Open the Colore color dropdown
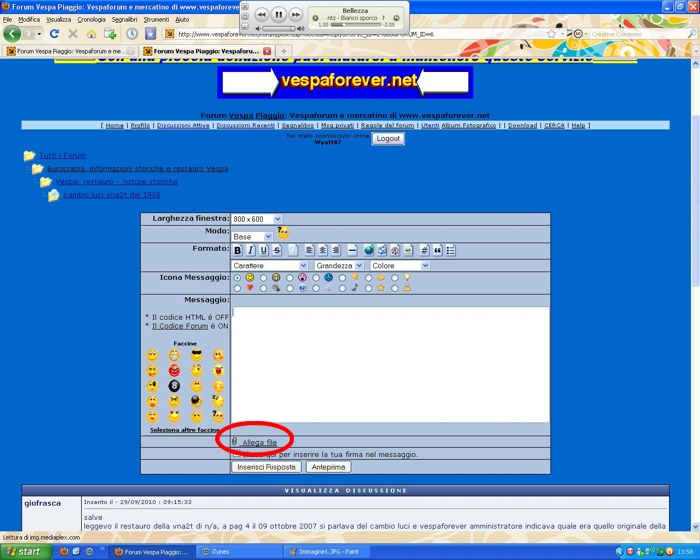Viewport: 700px width, 560px height. click(400, 266)
